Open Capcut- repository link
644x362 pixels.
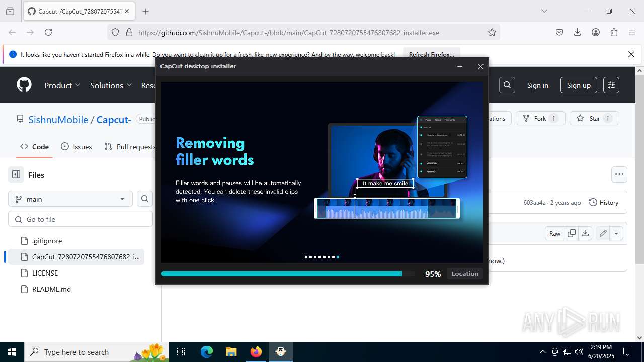tap(114, 119)
